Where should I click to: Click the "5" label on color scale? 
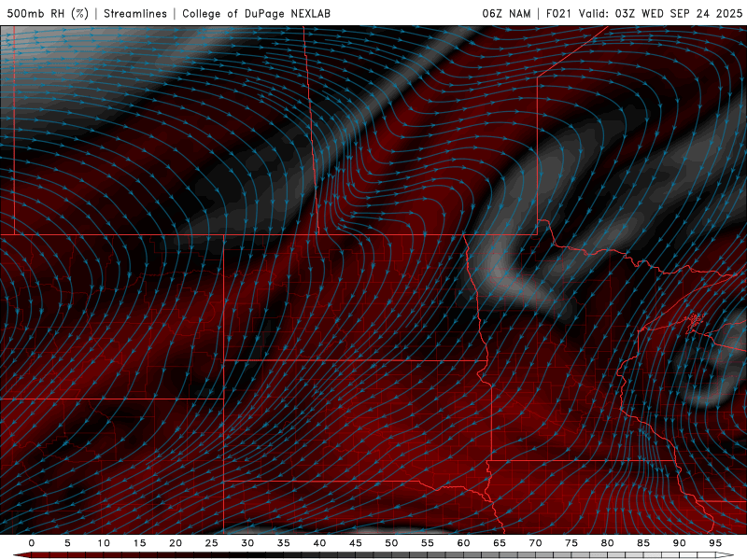coord(67,543)
